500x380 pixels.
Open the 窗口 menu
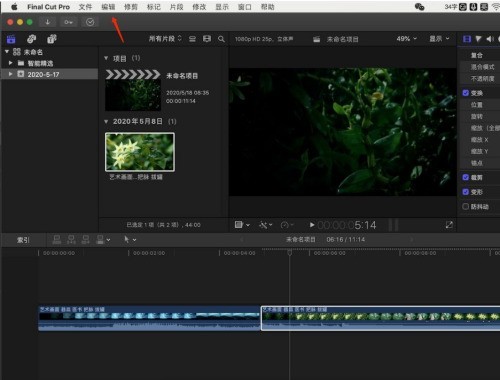click(x=245, y=7)
